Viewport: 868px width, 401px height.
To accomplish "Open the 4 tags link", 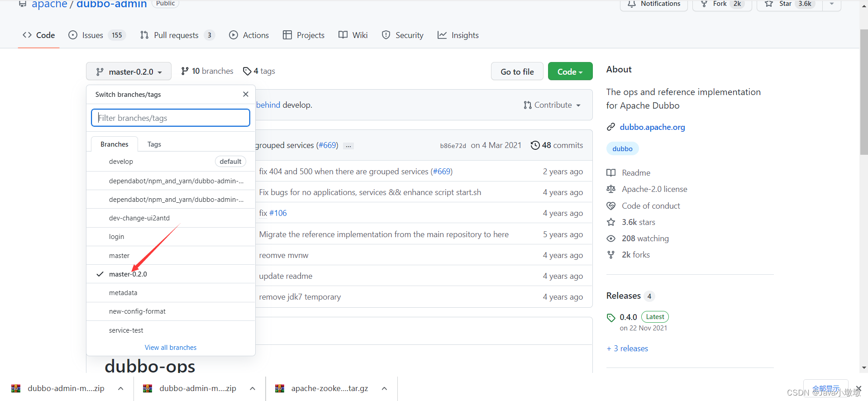I will [x=259, y=71].
